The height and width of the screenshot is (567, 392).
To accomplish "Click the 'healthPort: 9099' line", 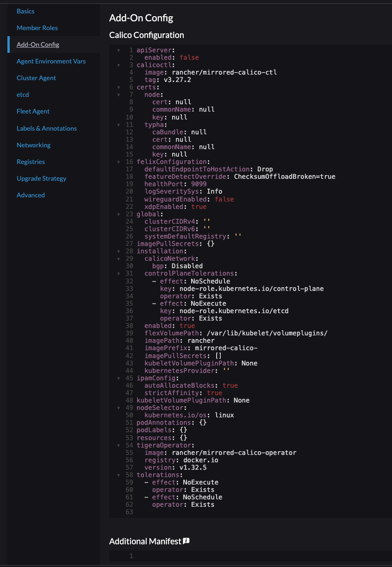I will [175, 184].
